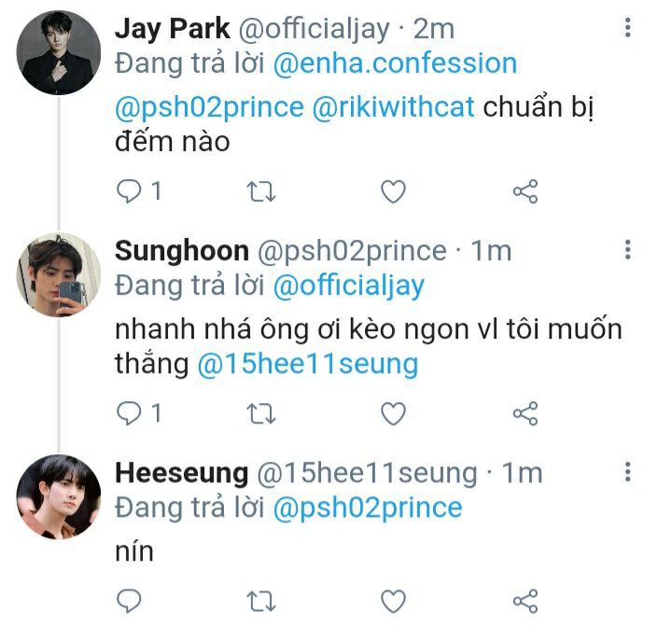Open Jay Park's profile picture
Image resolution: width=672 pixels, height=626 pixels.
click(x=59, y=53)
